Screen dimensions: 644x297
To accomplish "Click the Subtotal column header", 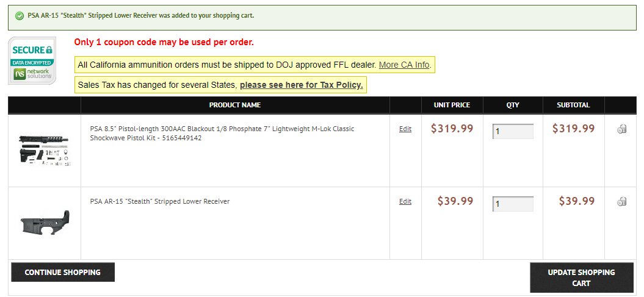I will coord(573,105).
